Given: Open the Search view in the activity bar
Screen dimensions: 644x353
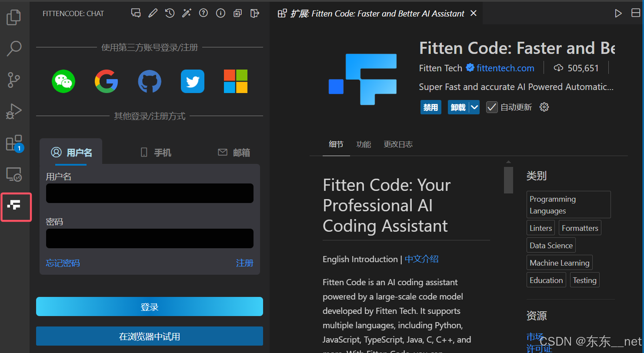Looking at the screenshot, I should [14, 48].
